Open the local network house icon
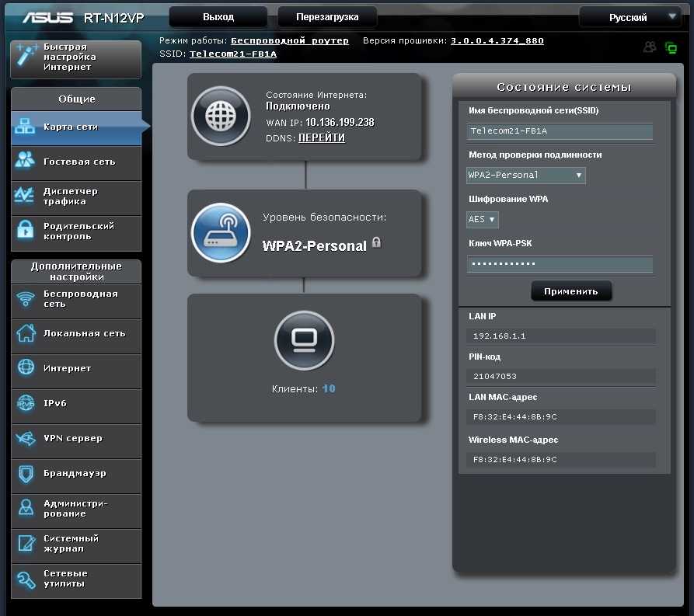This screenshot has width=694, height=616. click(26, 333)
